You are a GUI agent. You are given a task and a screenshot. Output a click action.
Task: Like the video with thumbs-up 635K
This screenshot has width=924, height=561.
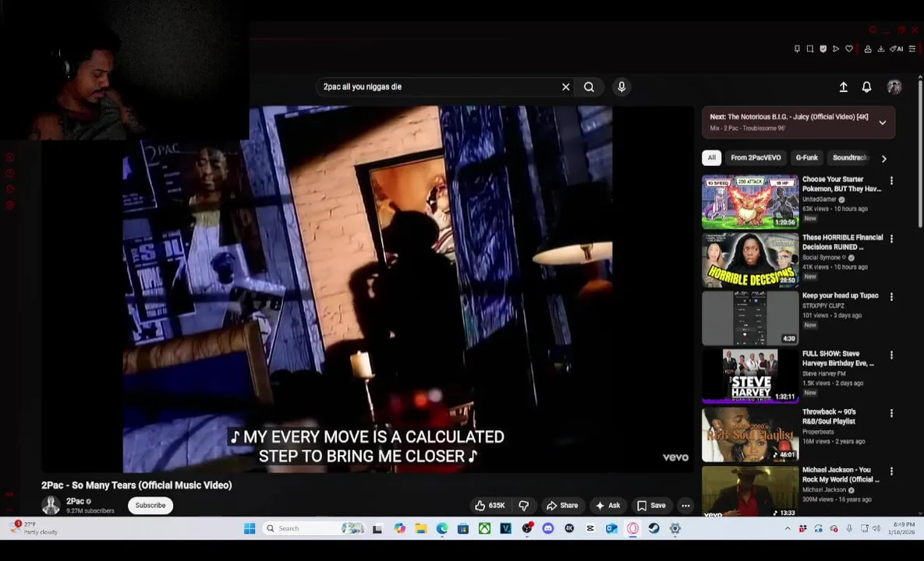[490, 506]
